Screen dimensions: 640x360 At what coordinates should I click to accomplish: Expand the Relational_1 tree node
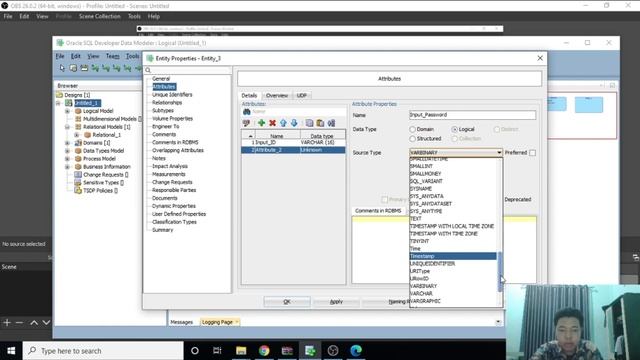[76, 135]
